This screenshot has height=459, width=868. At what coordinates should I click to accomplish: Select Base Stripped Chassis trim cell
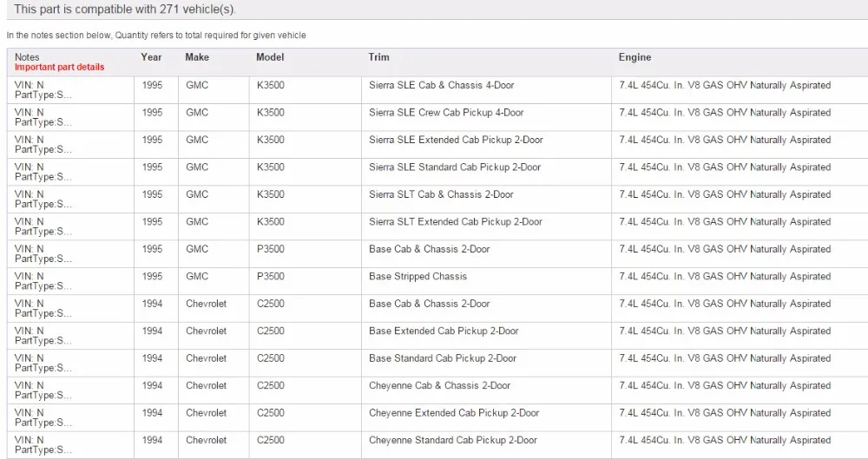(418, 276)
